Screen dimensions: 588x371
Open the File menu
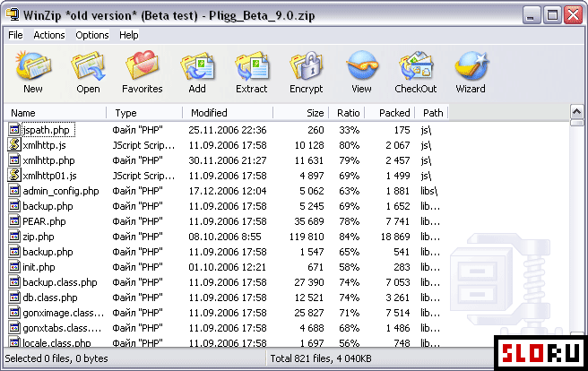click(x=15, y=35)
